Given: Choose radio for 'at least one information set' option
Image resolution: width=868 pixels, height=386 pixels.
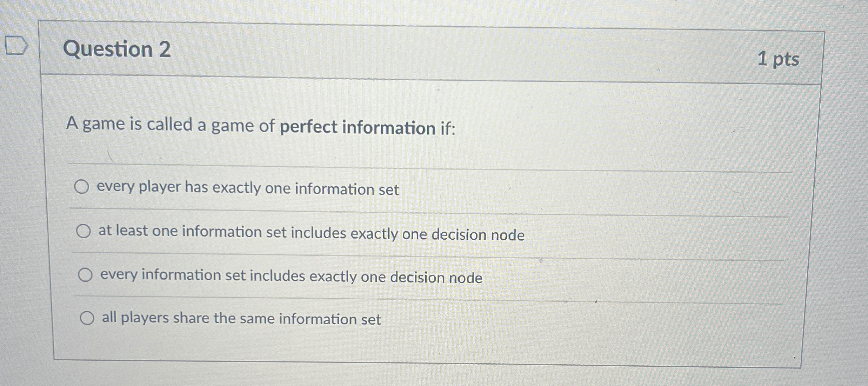Looking at the screenshot, I should [84, 231].
